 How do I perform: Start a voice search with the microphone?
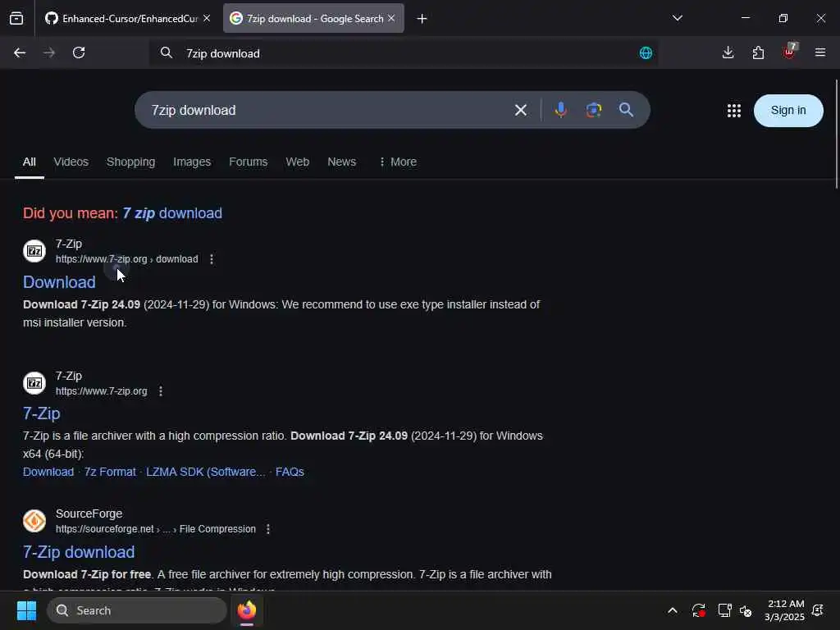click(561, 110)
